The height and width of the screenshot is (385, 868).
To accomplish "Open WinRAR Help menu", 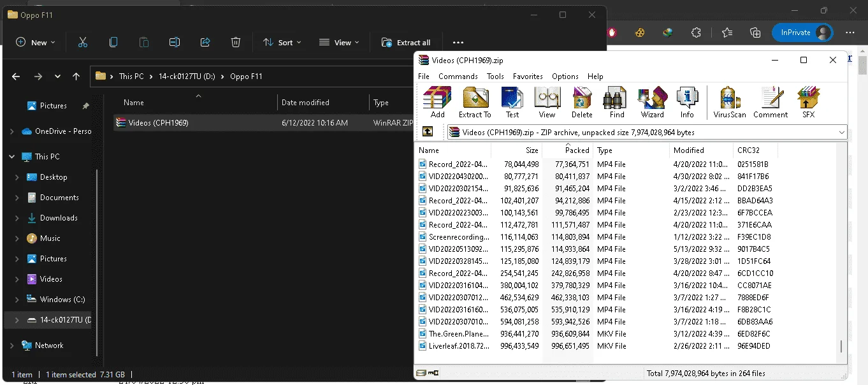I will 595,76.
